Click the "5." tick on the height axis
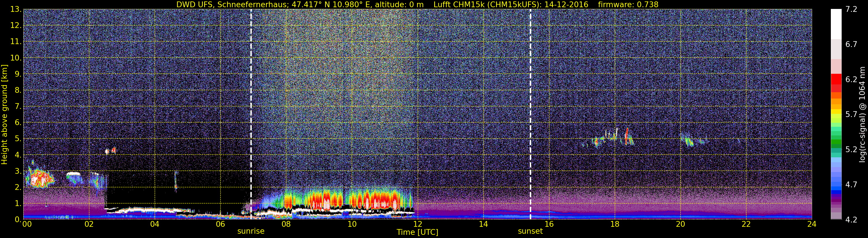 [18, 139]
